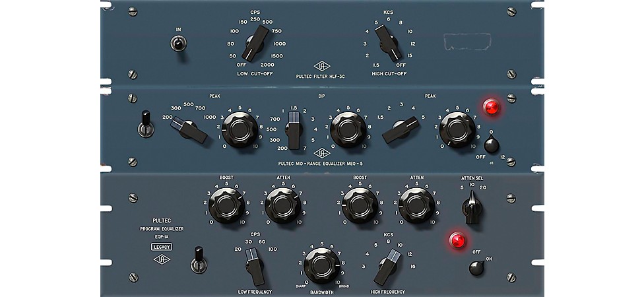This screenshot has width=644, height=297.
Task: Click the 20 mark on Atten Sel
Action: tap(483, 187)
